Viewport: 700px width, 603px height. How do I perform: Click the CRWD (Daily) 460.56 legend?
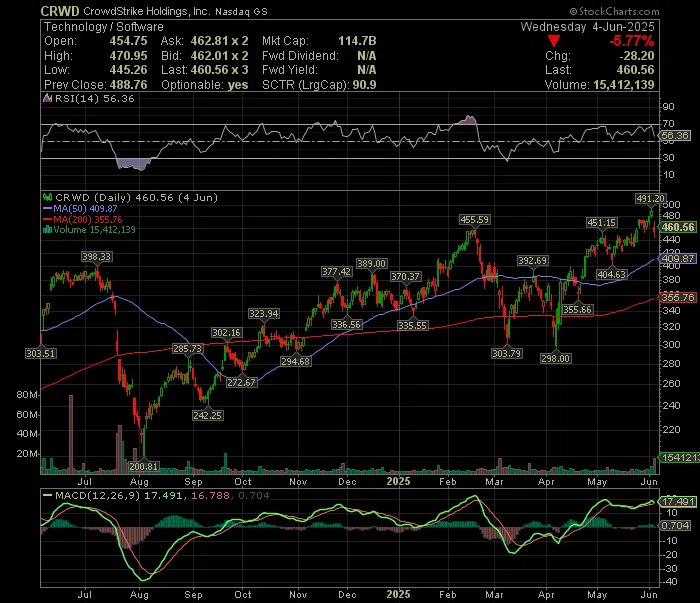[137, 197]
